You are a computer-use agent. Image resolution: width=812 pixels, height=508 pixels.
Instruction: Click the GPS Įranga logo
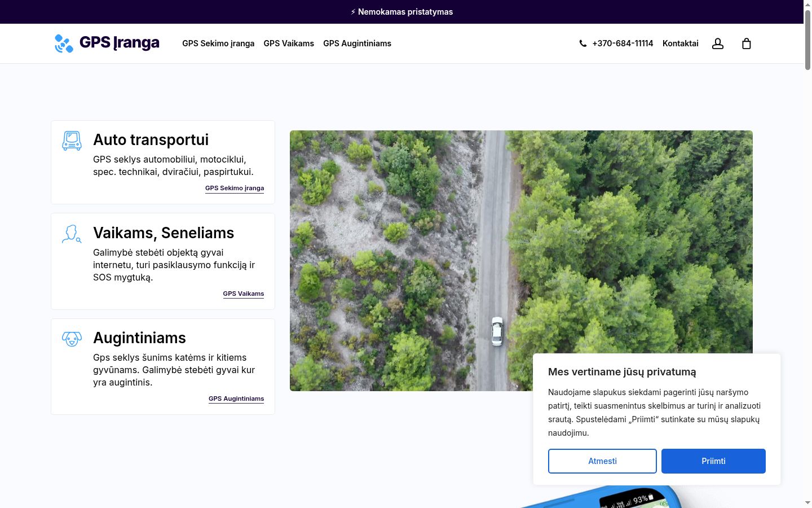107,43
